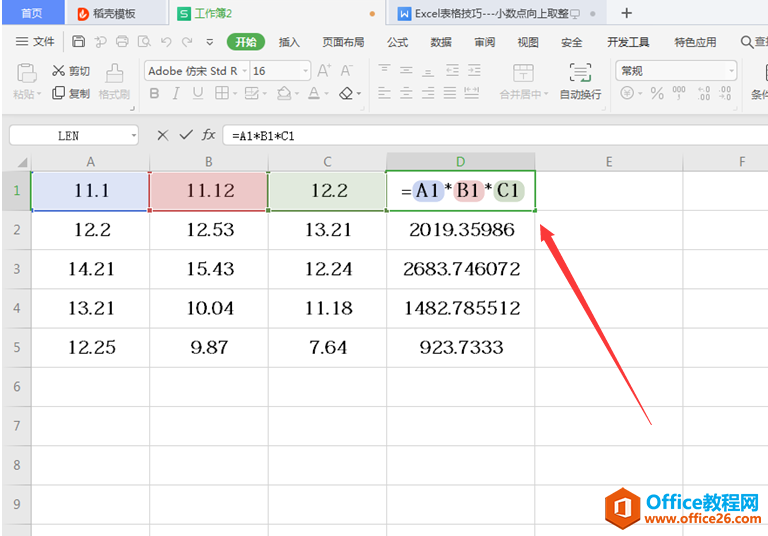768x536 pixels.
Task: Open the number format 常规 dropdown
Action: pos(731,71)
